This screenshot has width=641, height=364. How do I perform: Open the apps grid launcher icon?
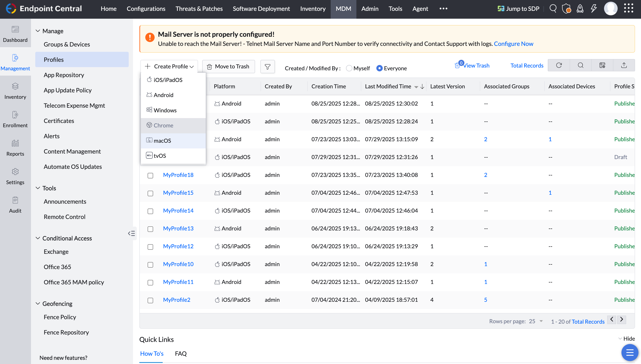pyautogui.click(x=628, y=8)
